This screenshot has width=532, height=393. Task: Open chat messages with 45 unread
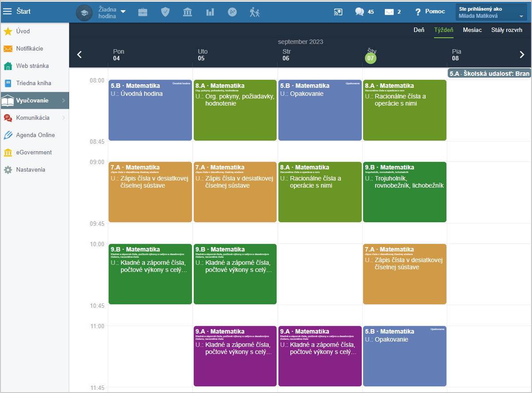[x=364, y=12]
